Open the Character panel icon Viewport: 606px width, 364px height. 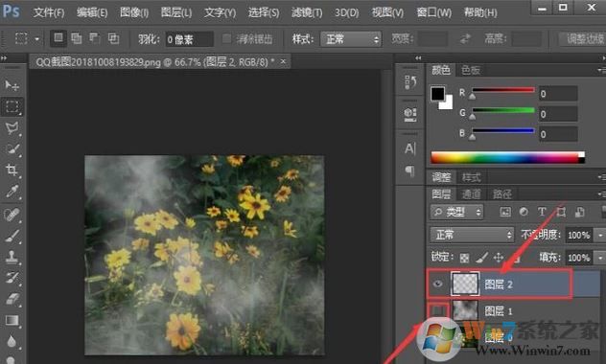(410, 148)
